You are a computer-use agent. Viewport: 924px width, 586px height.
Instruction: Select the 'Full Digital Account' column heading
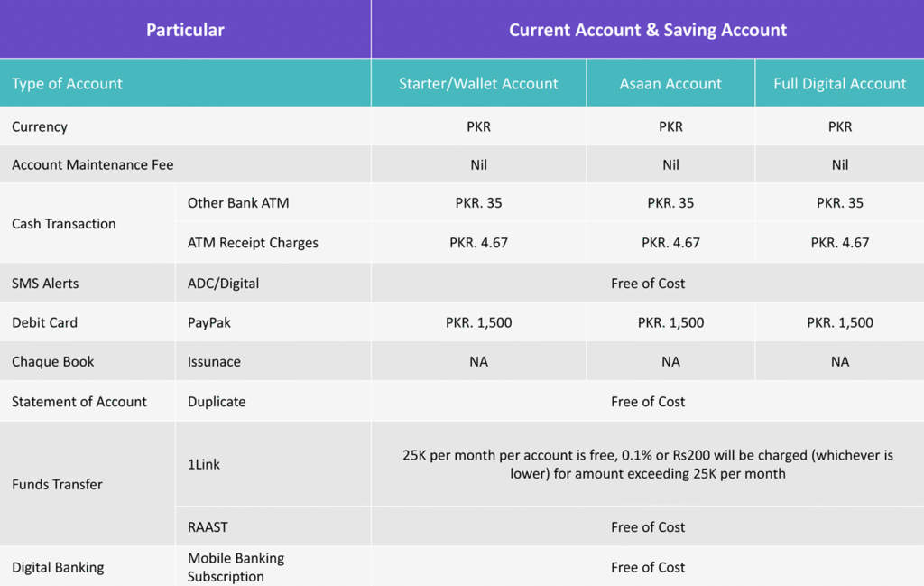pyautogui.click(x=839, y=84)
